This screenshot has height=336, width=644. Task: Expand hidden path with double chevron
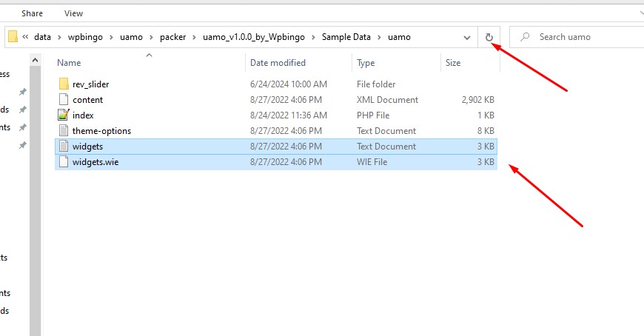point(26,37)
